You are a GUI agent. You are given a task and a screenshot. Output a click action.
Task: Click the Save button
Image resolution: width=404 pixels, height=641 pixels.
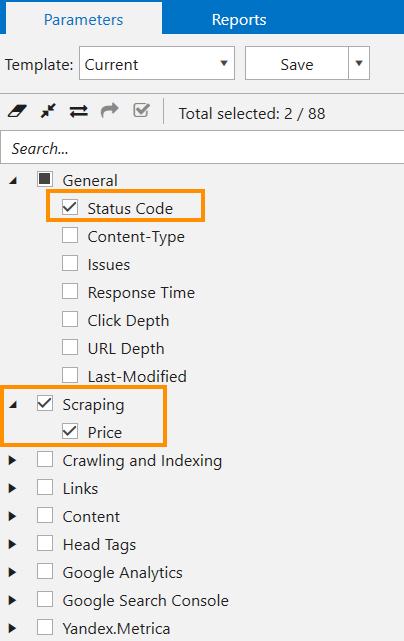(x=297, y=63)
